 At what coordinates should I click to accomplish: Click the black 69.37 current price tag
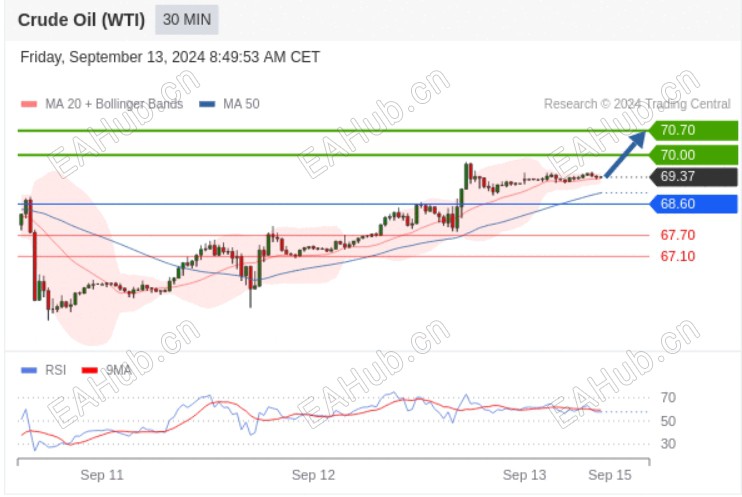[694, 177]
